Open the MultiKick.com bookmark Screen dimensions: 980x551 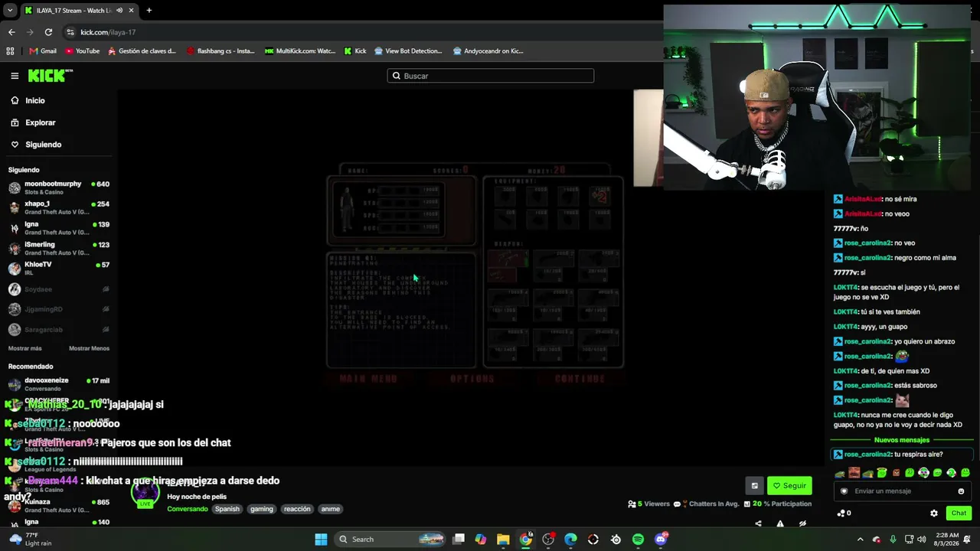[x=300, y=51]
